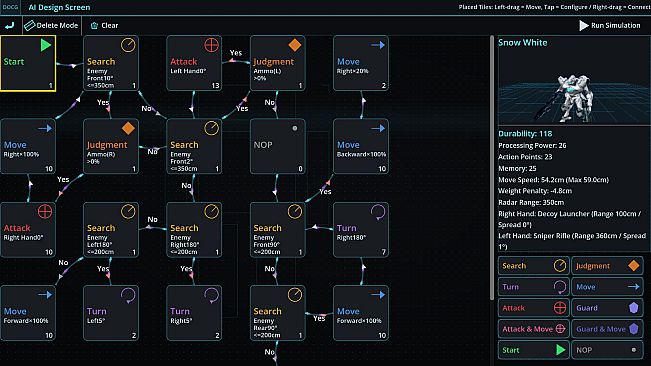
Task: Configure Search Enemy Front2° tile
Action: (194, 146)
